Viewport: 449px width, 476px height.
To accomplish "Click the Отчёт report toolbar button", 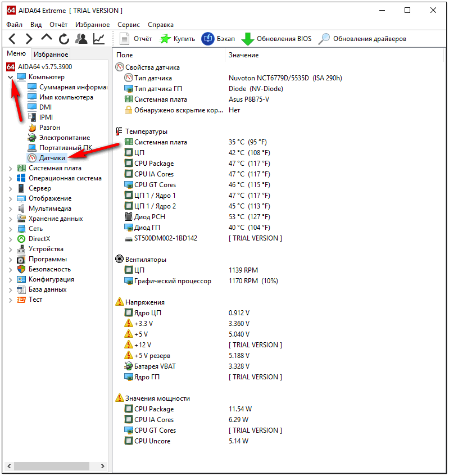I will (x=136, y=39).
